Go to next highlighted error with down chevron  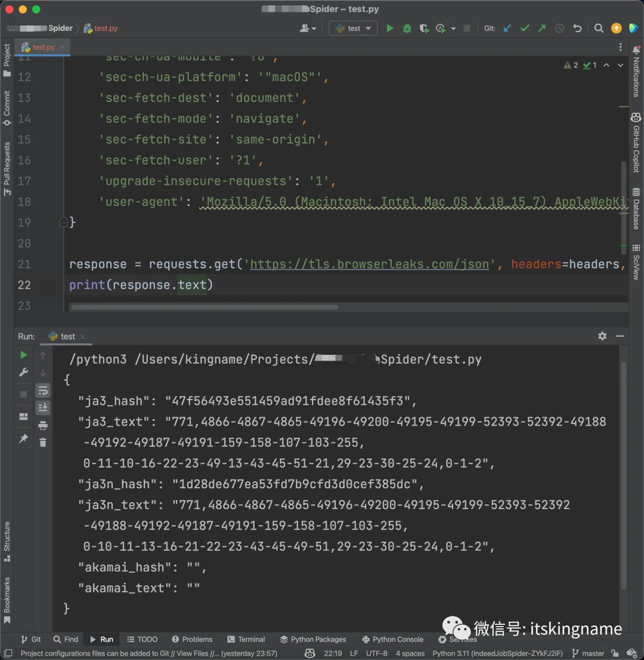(620, 65)
